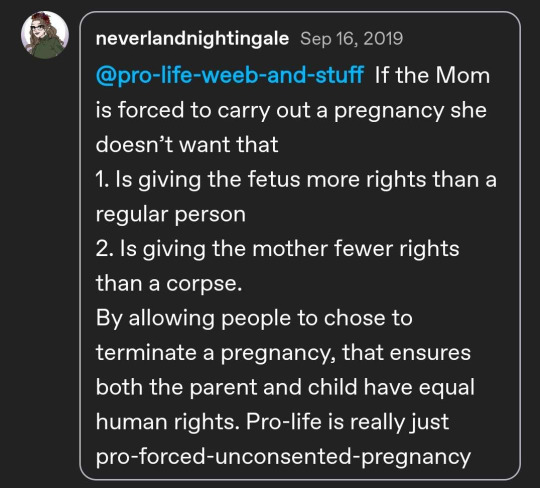Click the neverlandnightingale username

[192, 39]
